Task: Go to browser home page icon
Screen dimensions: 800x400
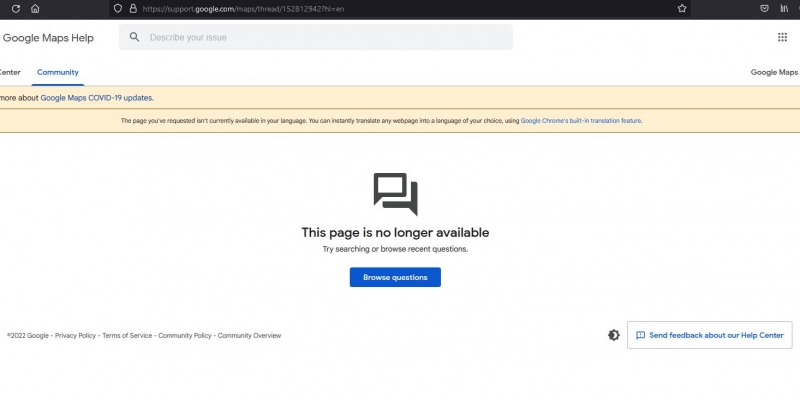Action: click(x=35, y=8)
